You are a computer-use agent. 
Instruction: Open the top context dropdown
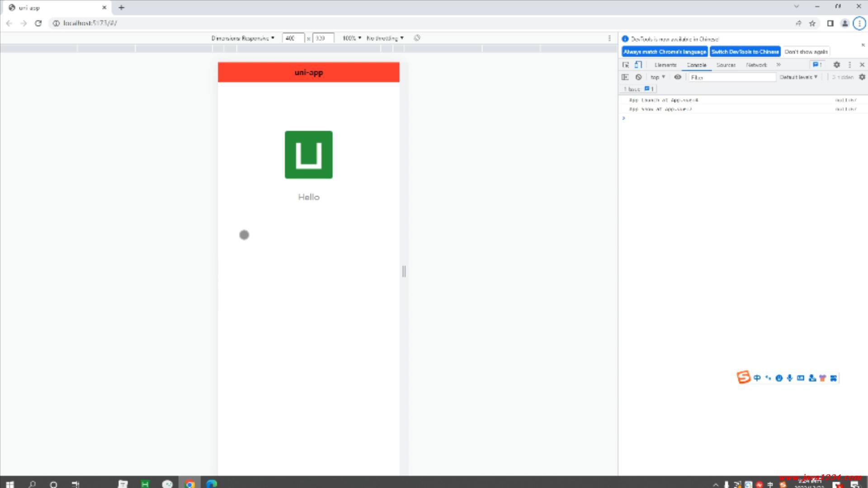(x=658, y=77)
